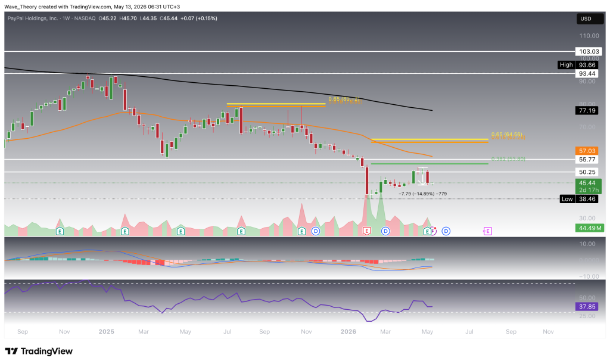
Task: Click the purple lightning event marker
Action: (434, 231)
